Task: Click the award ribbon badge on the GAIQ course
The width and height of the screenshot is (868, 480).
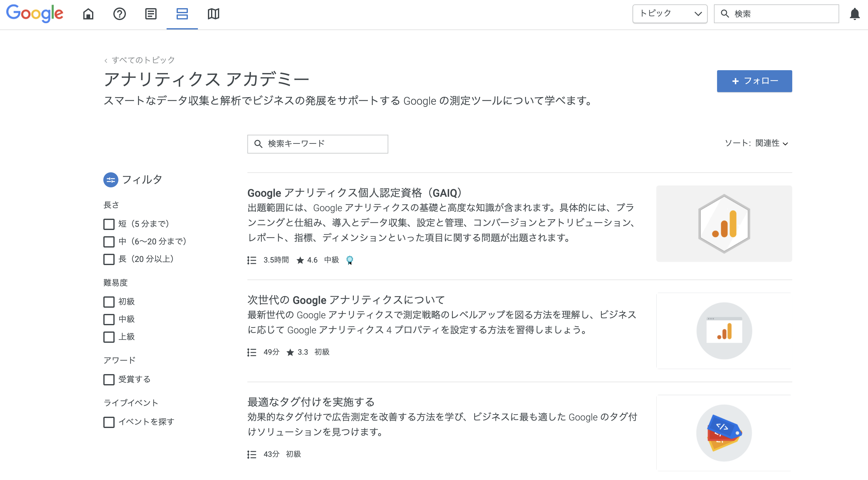Action: (x=350, y=260)
